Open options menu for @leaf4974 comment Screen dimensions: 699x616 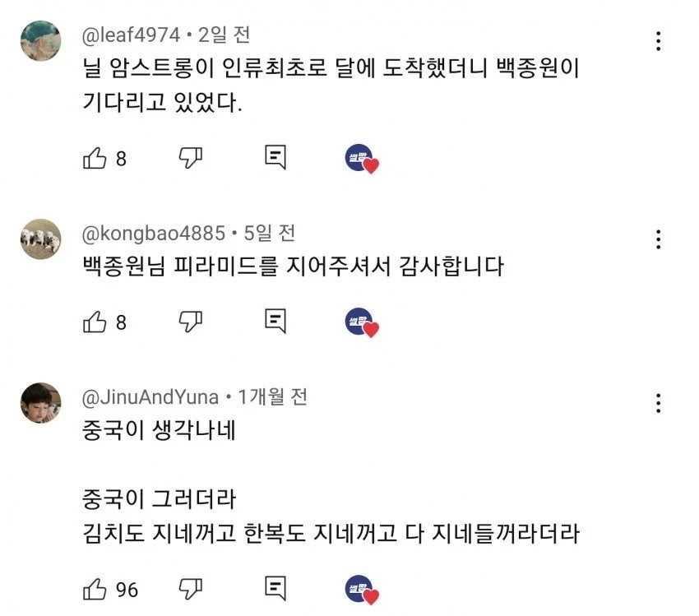658,41
